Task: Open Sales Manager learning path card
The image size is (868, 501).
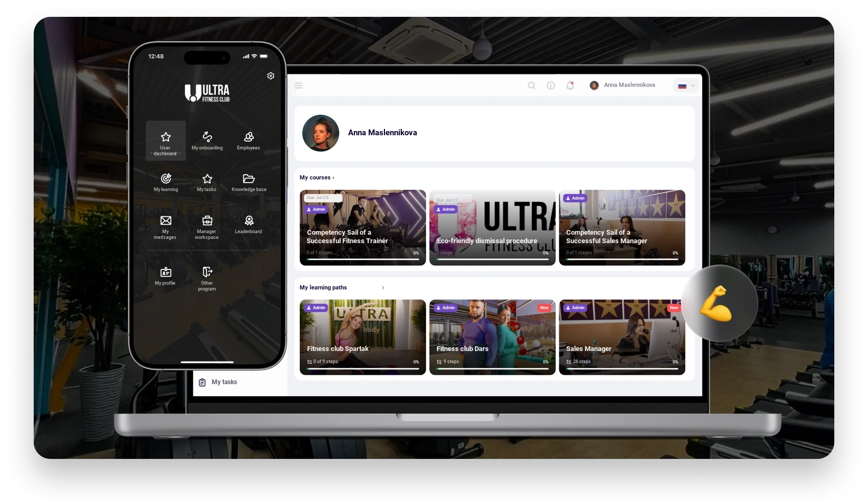Action: click(622, 337)
